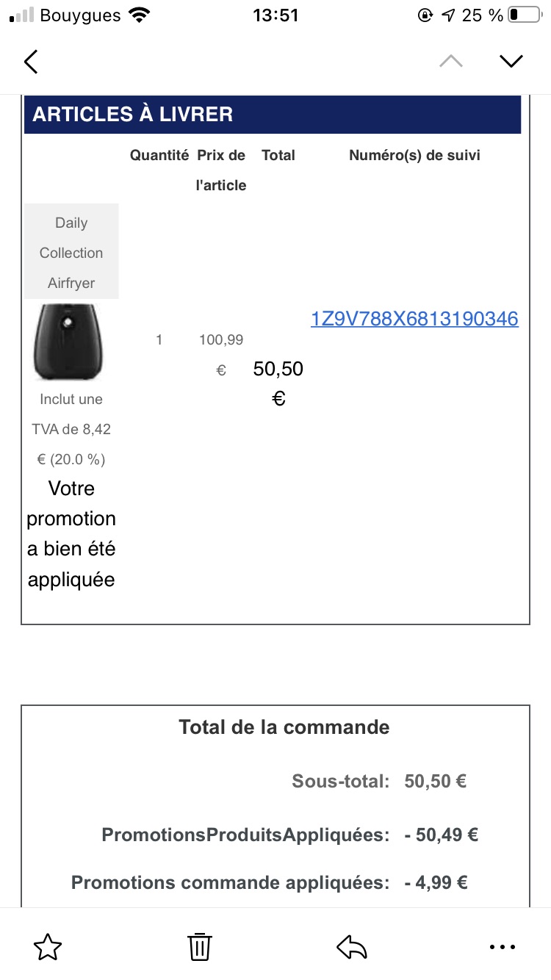Screen dimensions: 551x980
Task: Open tracking number 1Z9V788X6813190346 link
Action: [x=414, y=319]
